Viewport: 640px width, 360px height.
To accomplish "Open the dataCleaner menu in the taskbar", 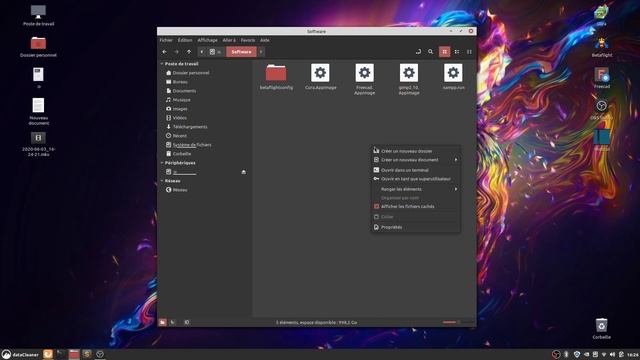I will pos(20,354).
